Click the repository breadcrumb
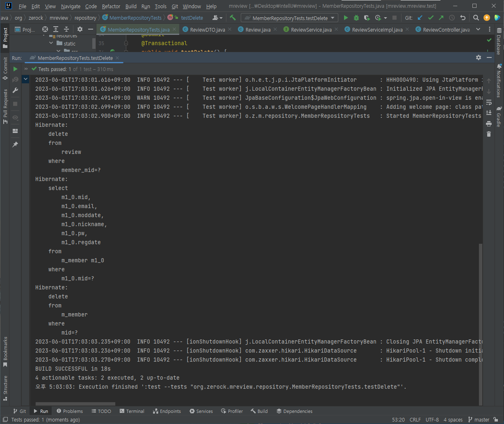 point(85,18)
